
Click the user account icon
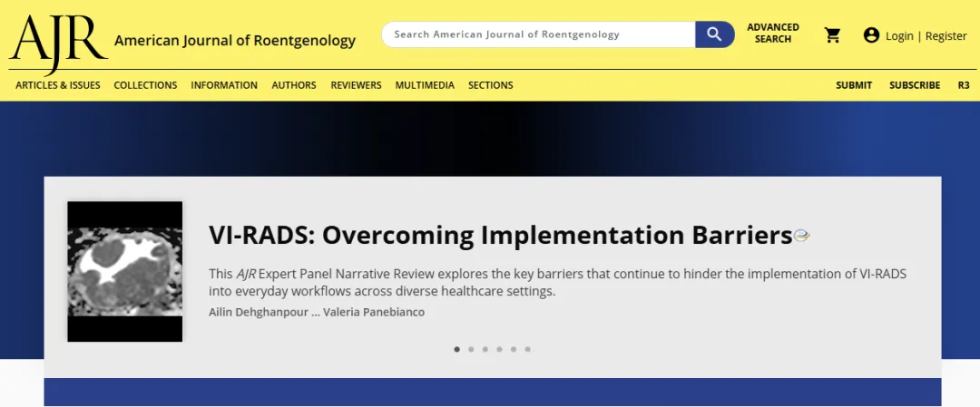[871, 35]
